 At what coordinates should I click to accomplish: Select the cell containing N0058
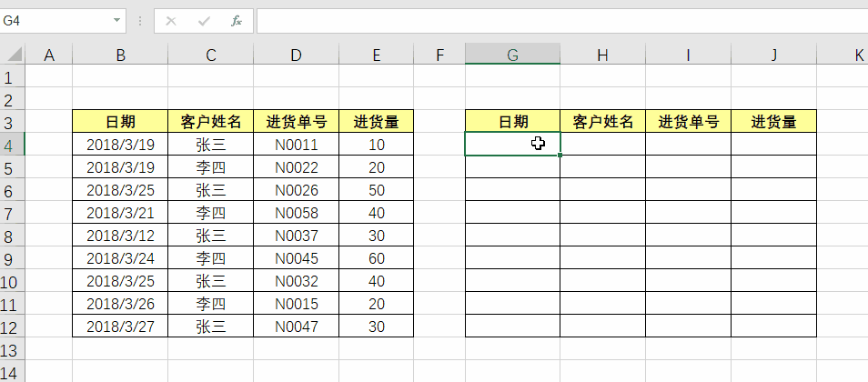297,213
